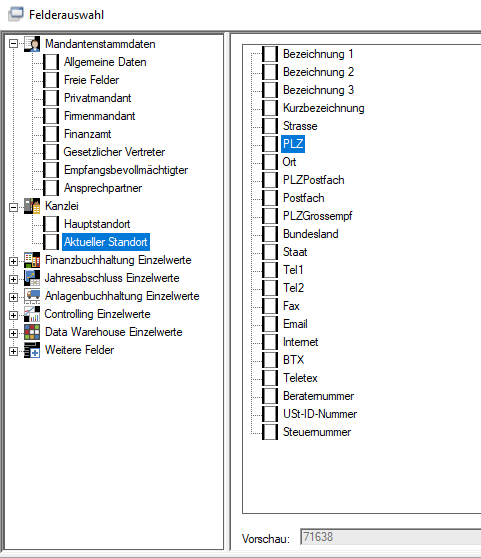Expand the Weitere Felder node
This screenshot has width=481, height=558.
tap(14, 352)
